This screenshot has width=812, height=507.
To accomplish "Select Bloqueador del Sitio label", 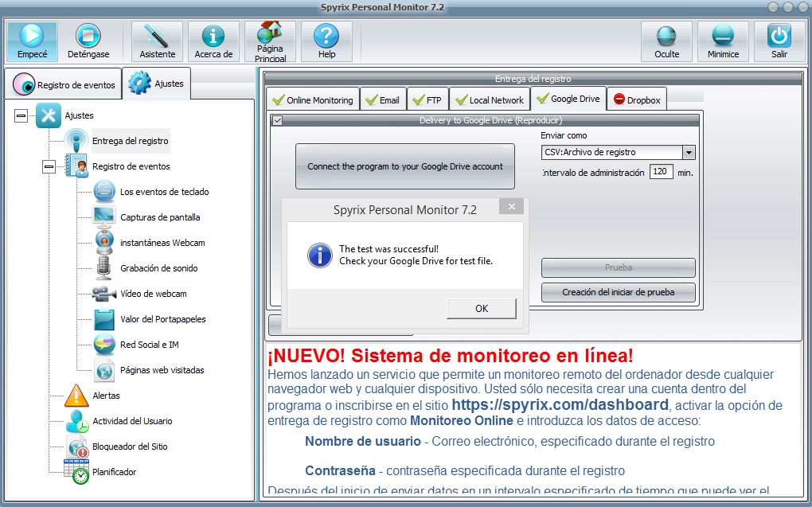I will pos(130,447).
